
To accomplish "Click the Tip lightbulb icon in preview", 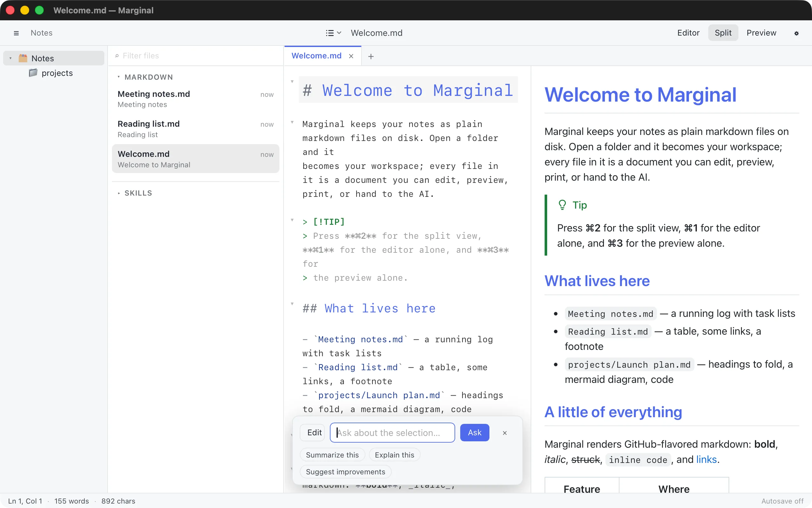I will pos(562,205).
